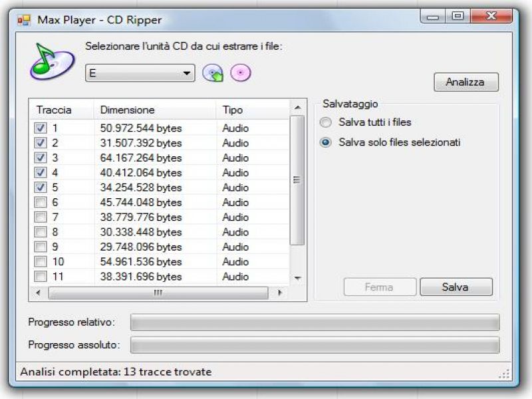
Task: Minimize the CD Ripper window
Action: (433, 16)
